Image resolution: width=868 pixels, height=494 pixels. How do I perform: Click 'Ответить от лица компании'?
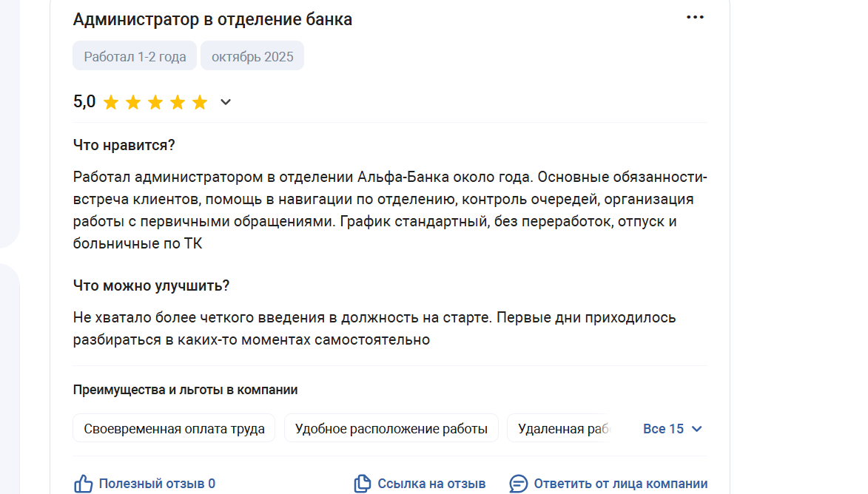pyautogui.click(x=621, y=484)
